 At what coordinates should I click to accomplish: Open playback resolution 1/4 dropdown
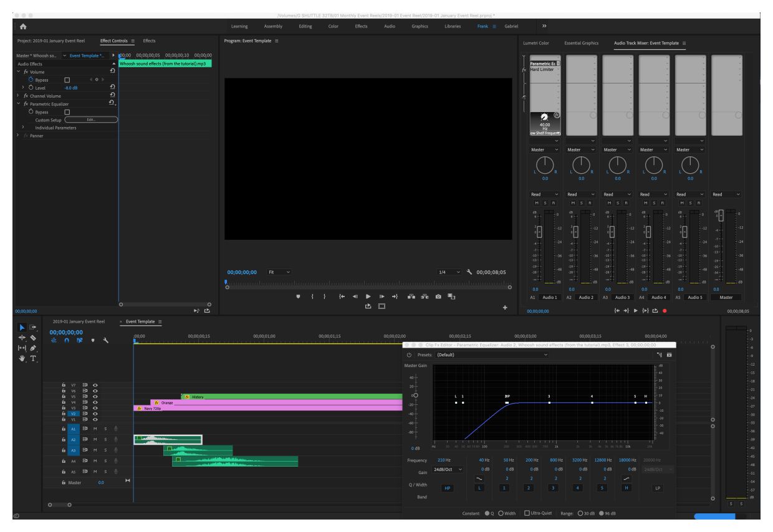click(449, 272)
